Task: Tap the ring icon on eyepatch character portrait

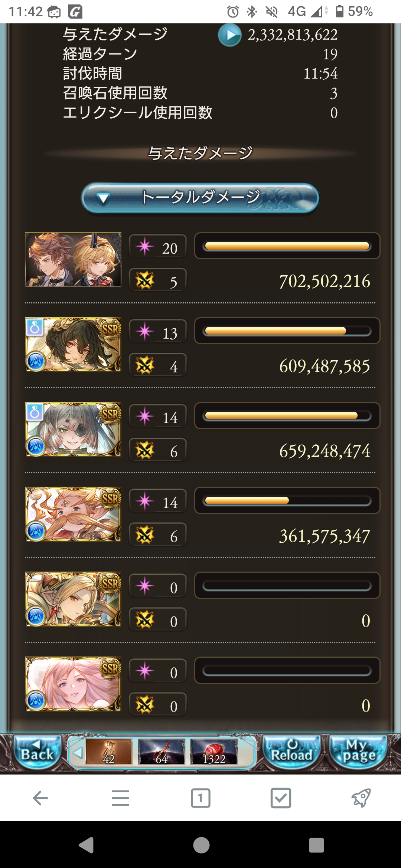Action: tap(34, 412)
